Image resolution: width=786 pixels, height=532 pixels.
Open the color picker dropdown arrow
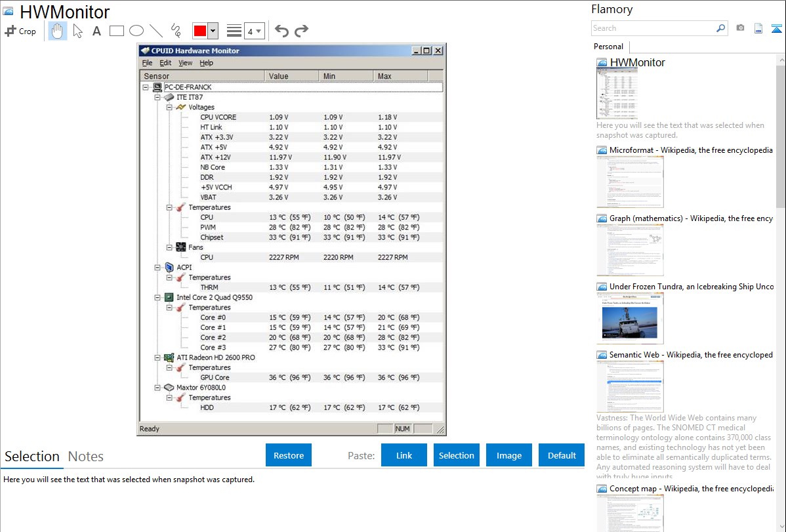[x=213, y=31]
